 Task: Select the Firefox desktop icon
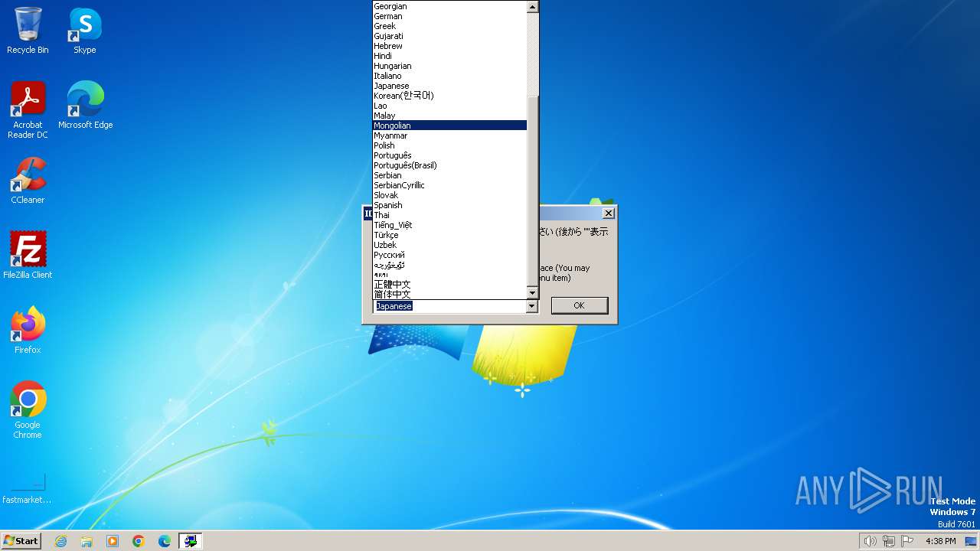pos(28,330)
